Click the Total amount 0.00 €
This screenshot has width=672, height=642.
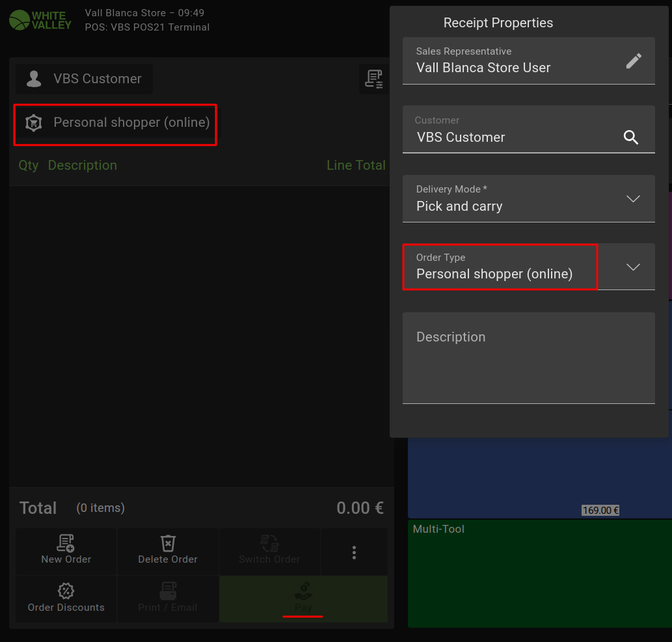tap(360, 508)
